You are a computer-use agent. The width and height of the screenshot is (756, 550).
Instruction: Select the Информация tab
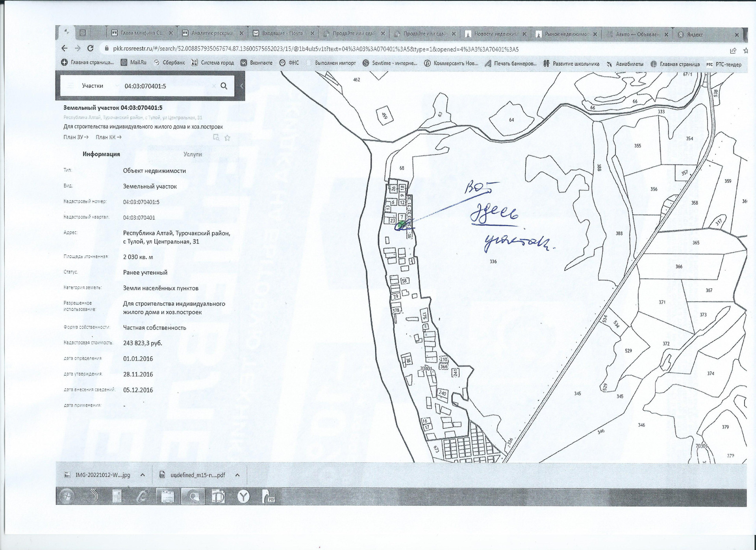pos(101,154)
